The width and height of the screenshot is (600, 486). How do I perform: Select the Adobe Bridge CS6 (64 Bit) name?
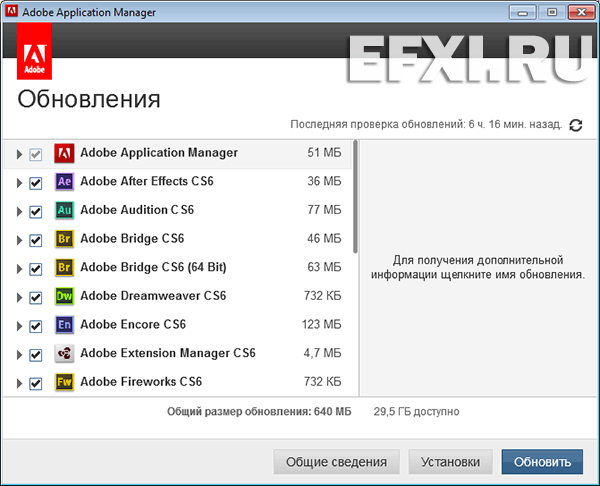(x=153, y=267)
